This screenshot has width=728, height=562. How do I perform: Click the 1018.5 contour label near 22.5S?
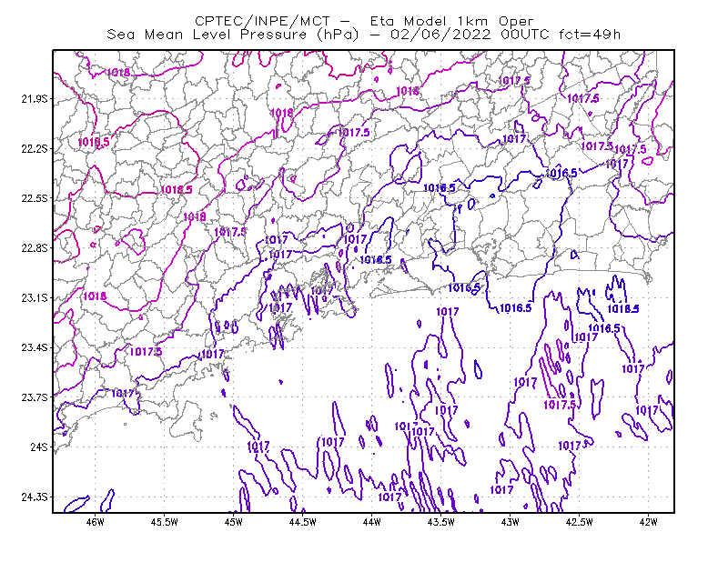tap(177, 190)
